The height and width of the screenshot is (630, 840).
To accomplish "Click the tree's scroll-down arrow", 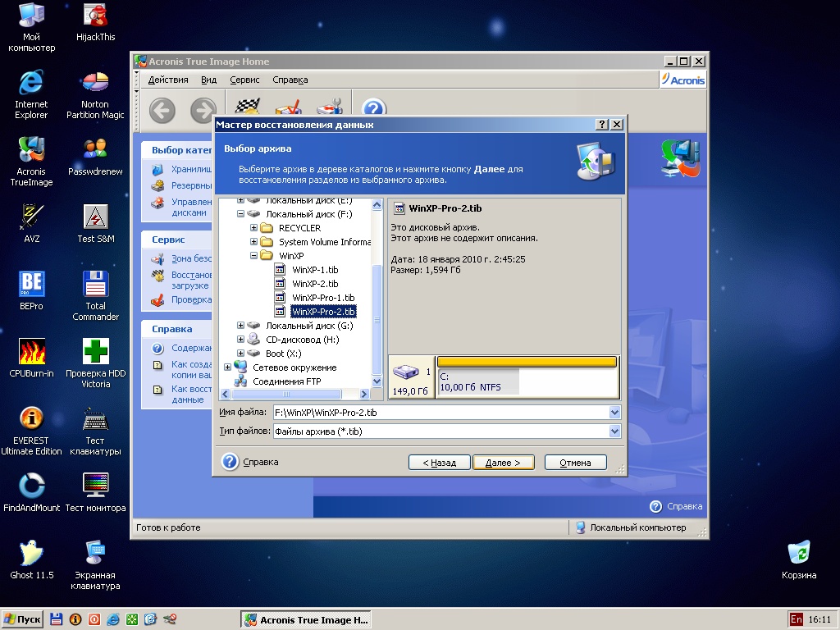I will pyautogui.click(x=377, y=381).
